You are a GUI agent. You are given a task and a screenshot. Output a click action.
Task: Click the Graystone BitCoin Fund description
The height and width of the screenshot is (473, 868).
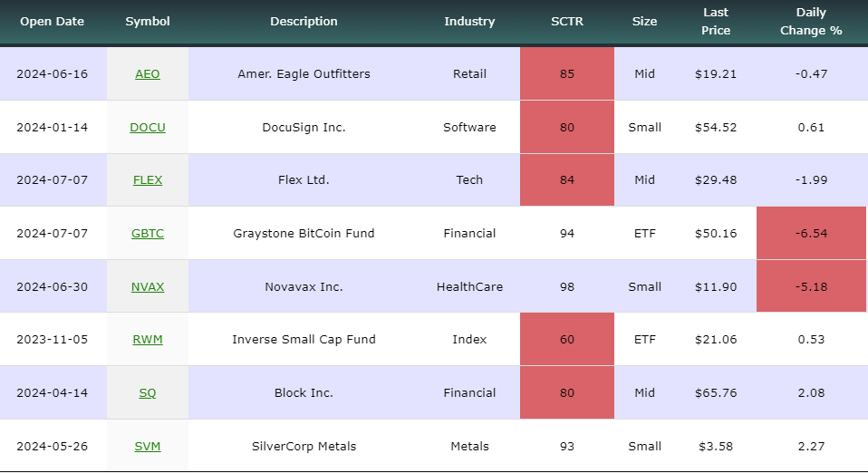pyautogui.click(x=304, y=233)
